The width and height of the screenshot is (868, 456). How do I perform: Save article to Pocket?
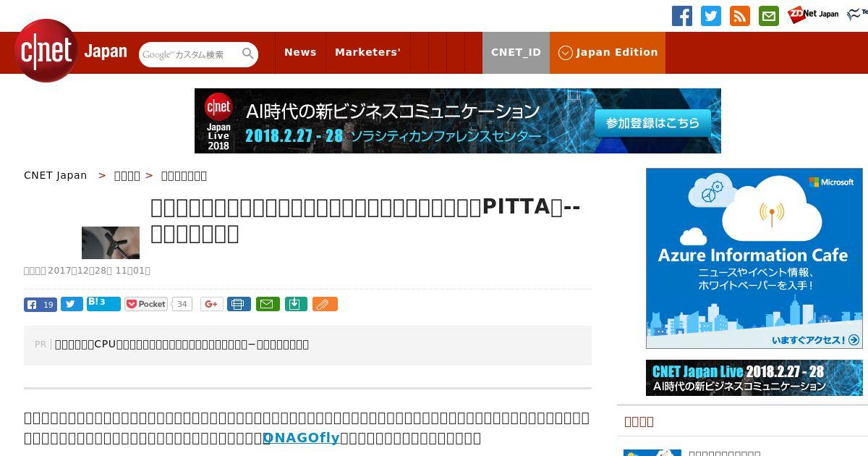pyautogui.click(x=146, y=304)
